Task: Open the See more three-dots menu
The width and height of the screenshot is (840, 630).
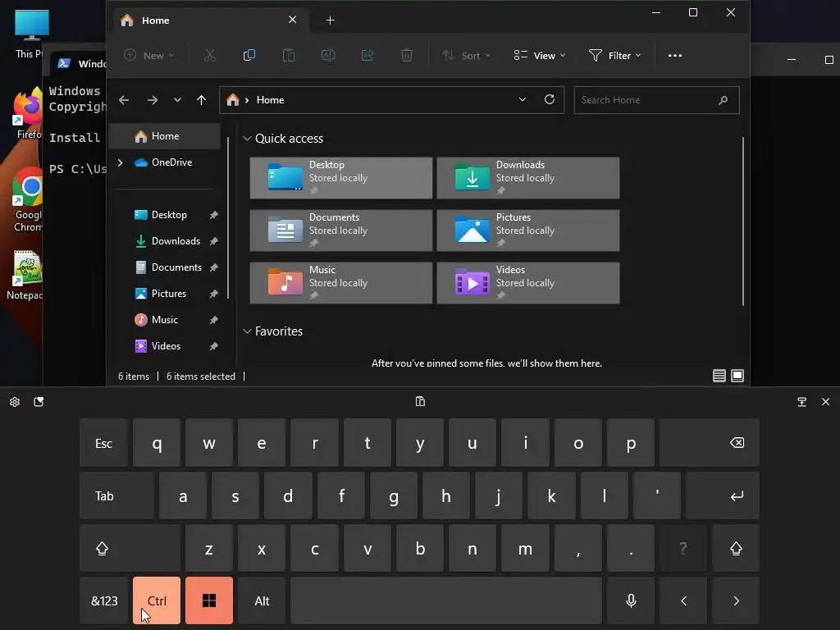Action: (675, 55)
